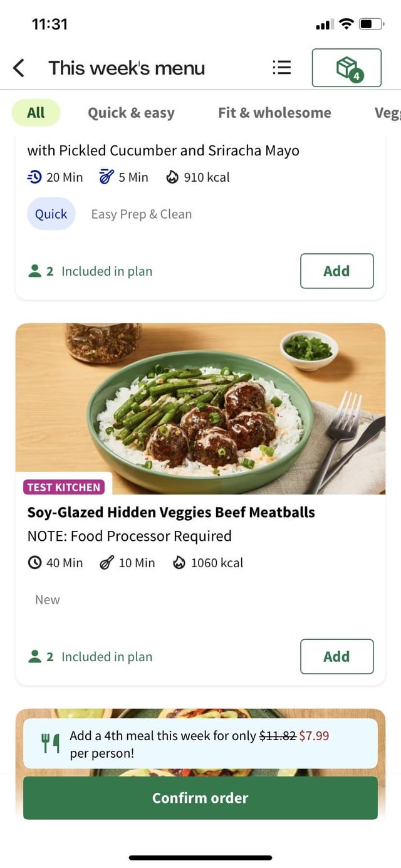Open Soy-Glazed Hidden Veggies Beef Meatballs title
This screenshot has width=401, height=868.
(171, 512)
